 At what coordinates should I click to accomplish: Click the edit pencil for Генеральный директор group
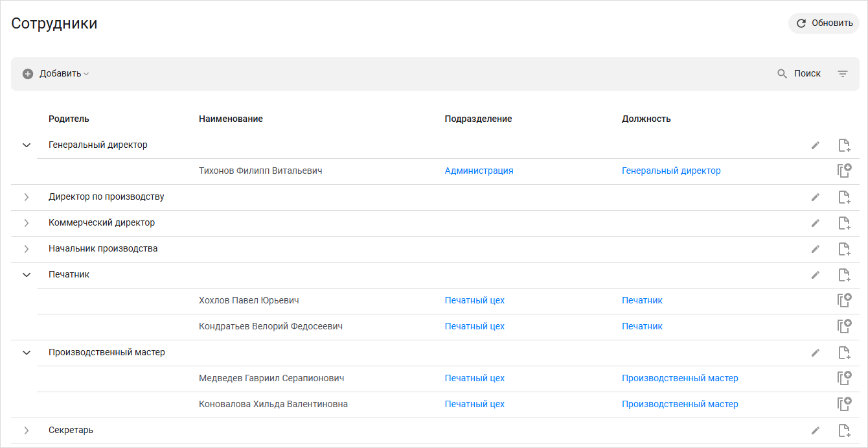click(x=815, y=145)
